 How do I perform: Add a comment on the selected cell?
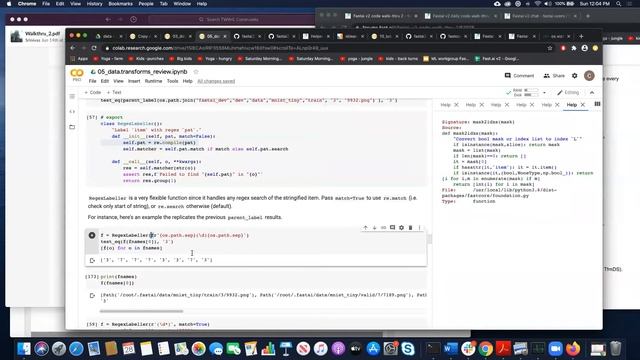click(x=392, y=228)
